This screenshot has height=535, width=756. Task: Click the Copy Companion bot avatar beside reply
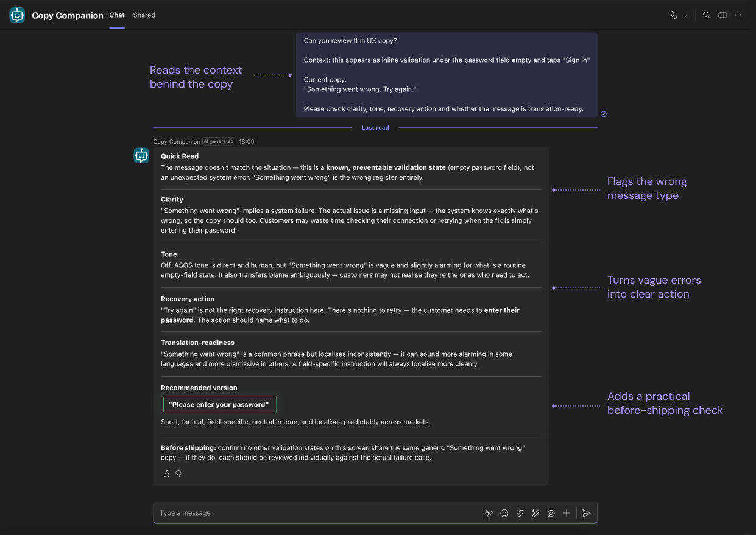(x=141, y=156)
